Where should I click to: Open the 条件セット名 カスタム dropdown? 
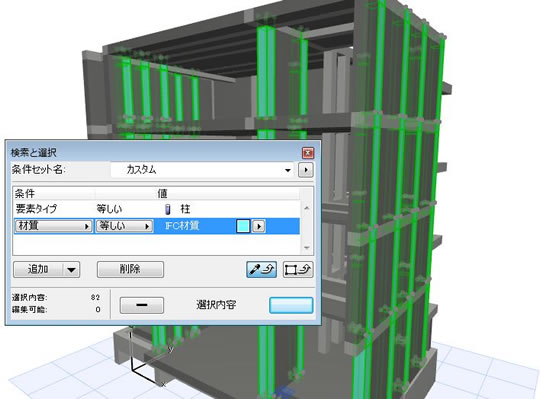pyautogui.click(x=202, y=170)
